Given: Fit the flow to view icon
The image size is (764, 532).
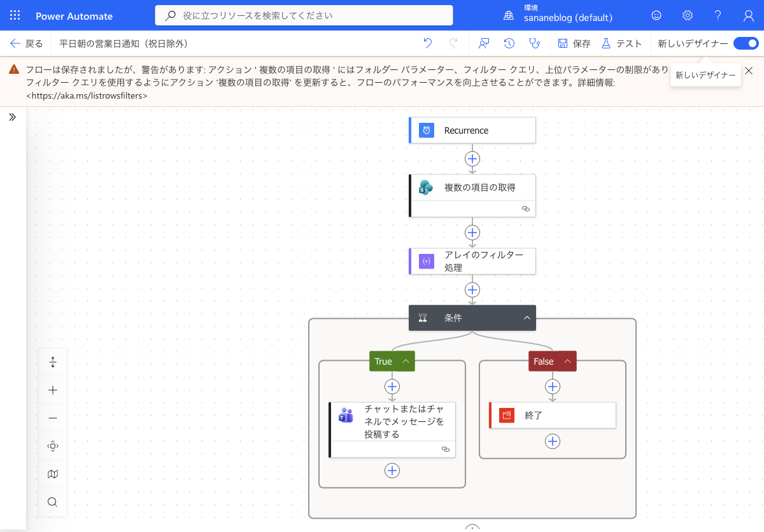Looking at the screenshot, I should [53, 446].
